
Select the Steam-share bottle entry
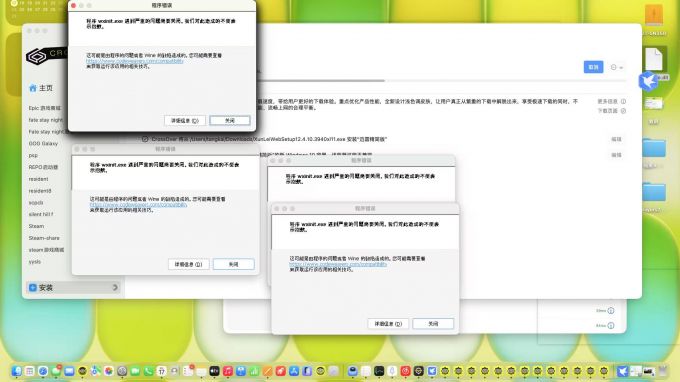(x=44, y=238)
